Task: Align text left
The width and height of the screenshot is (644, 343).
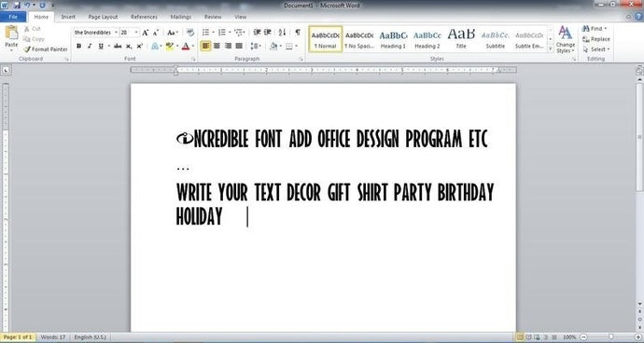Action: coord(205,46)
